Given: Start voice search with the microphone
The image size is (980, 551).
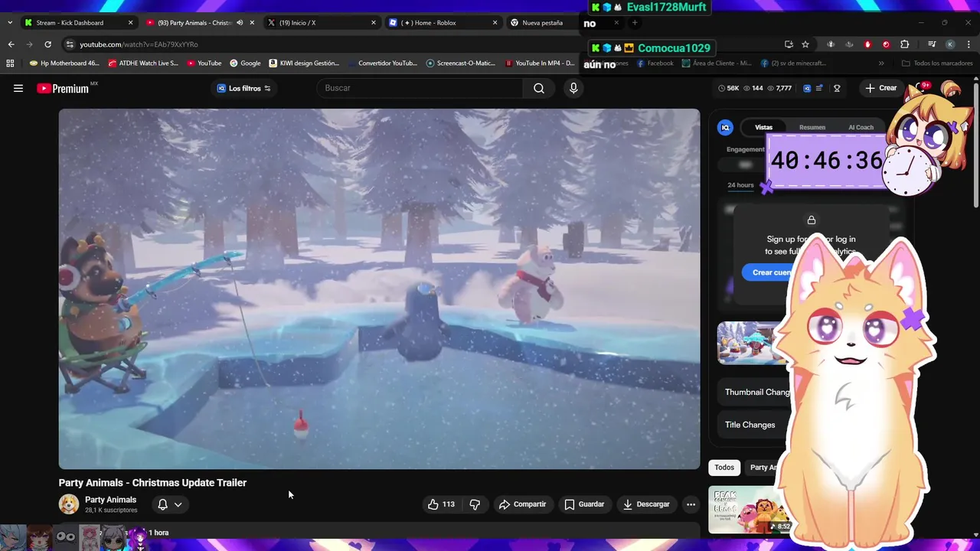Looking at the screenshot, I should 573,88.
